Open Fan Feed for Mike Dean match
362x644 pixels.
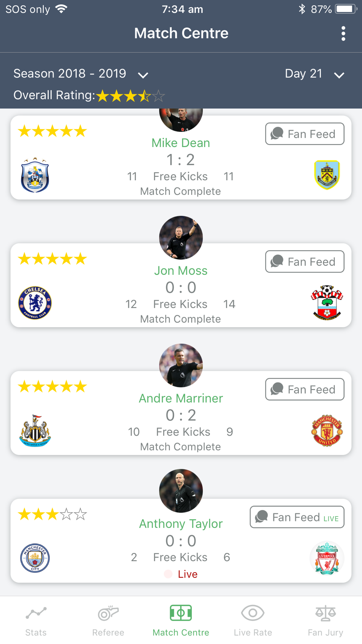pyautogui.click(x=305, y=134)
